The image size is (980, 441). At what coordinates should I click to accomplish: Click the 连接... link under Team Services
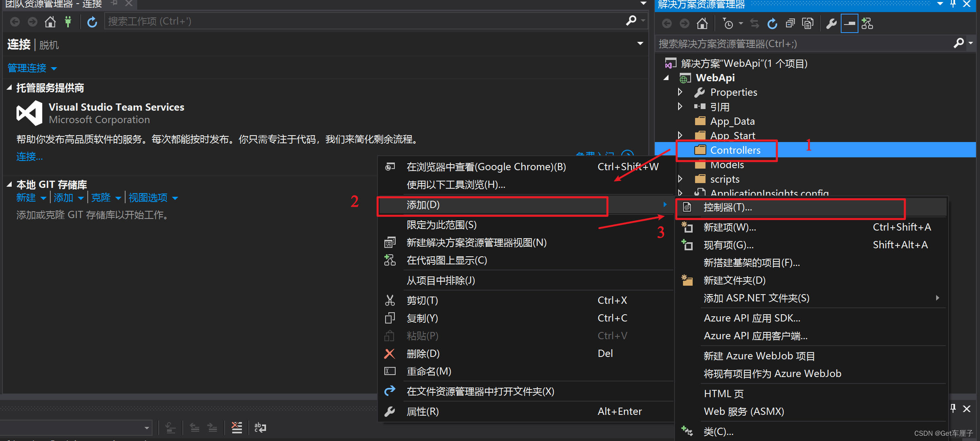point(29,157)
